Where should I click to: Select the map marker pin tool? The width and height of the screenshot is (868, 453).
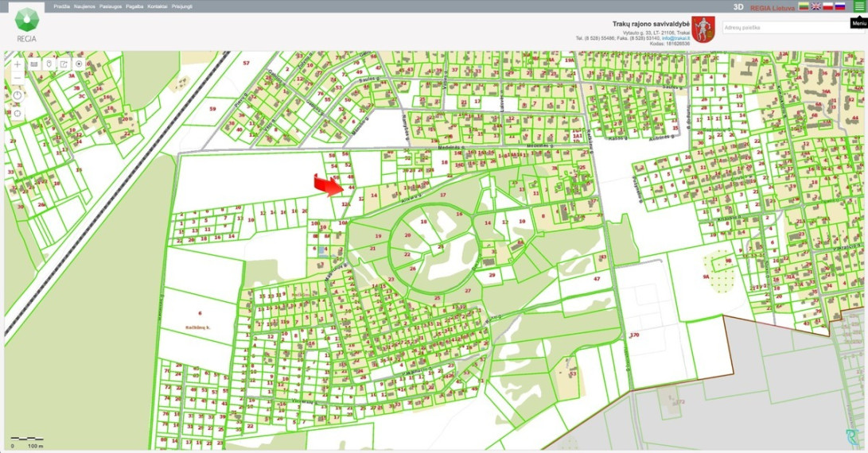(x=49, y=64)
